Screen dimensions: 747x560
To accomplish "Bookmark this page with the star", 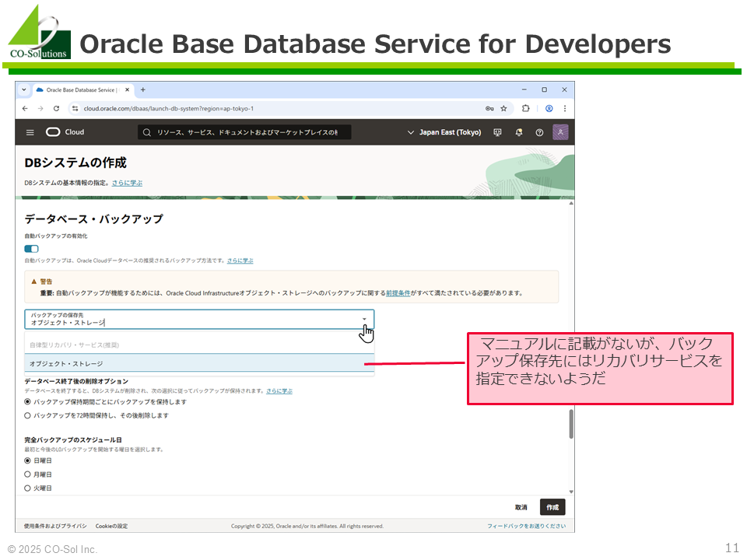I will pyautogui.click(x=503, y=109).
